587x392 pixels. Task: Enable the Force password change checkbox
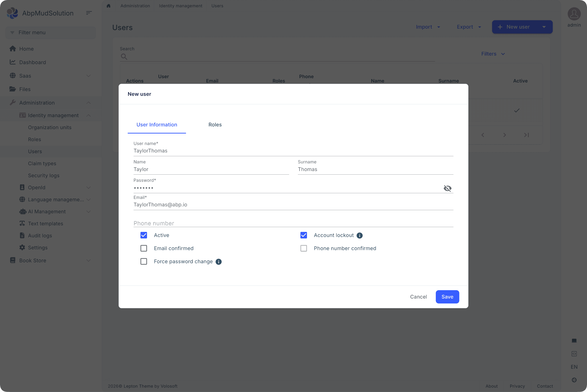tap(144, 262)
